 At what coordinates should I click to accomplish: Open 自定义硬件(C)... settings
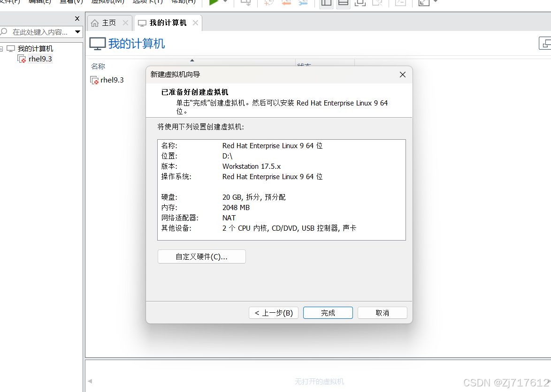pos(202,256)
